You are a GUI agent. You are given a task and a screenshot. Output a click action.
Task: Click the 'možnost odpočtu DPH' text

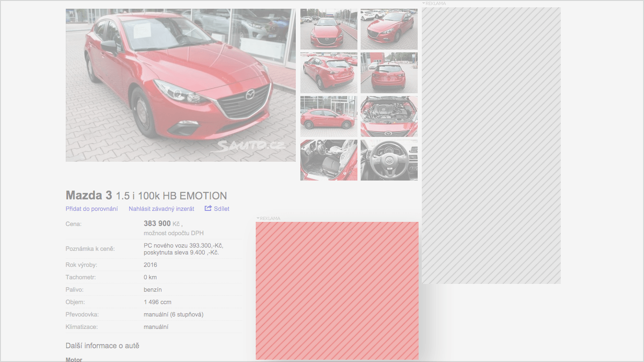click(174, 233)
